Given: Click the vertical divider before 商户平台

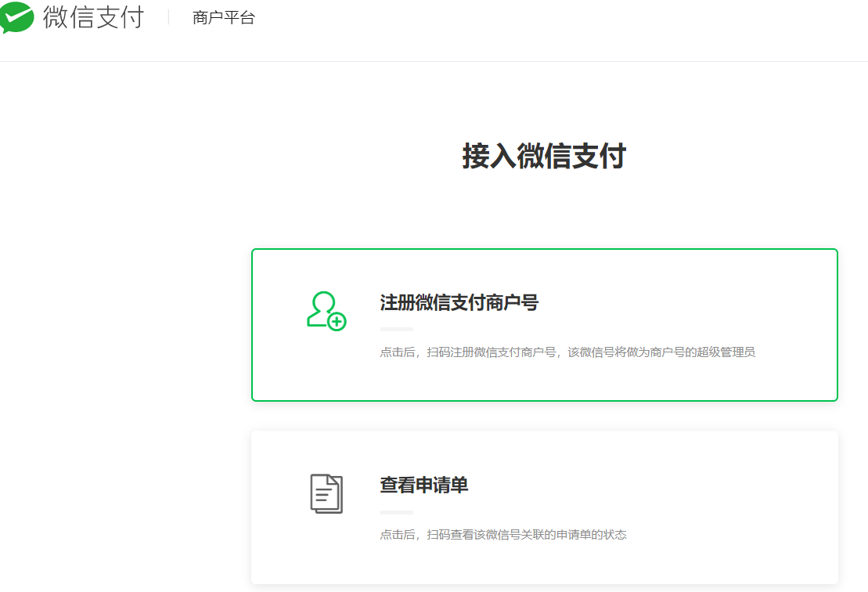Looking at the screenshot, I should (168, 17).
